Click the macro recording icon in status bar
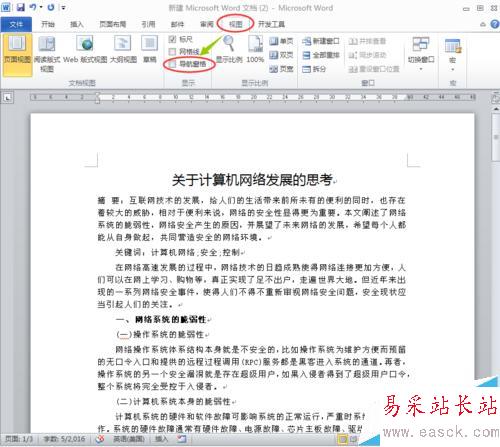The width and height of the screenshot is (500, 447). pyautogui.click(x=182, y=439)
